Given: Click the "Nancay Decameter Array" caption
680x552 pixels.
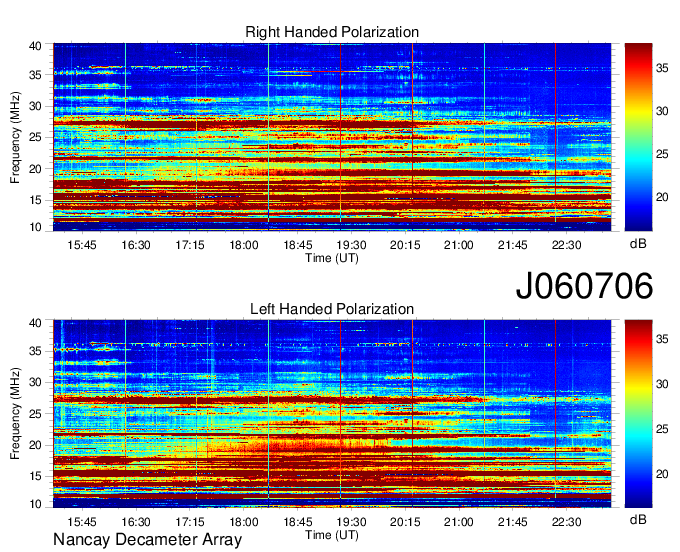Looking at the screenshot, I should coord(147,539).
